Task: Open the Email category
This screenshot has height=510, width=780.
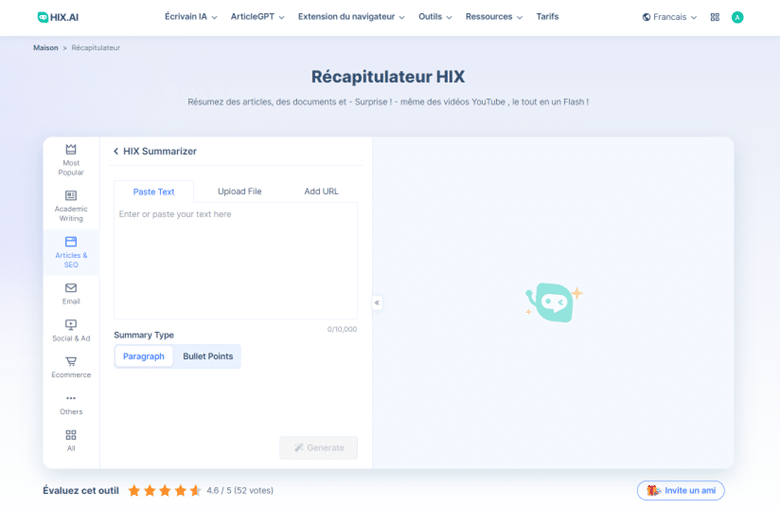Action: [x=71, y=294]
